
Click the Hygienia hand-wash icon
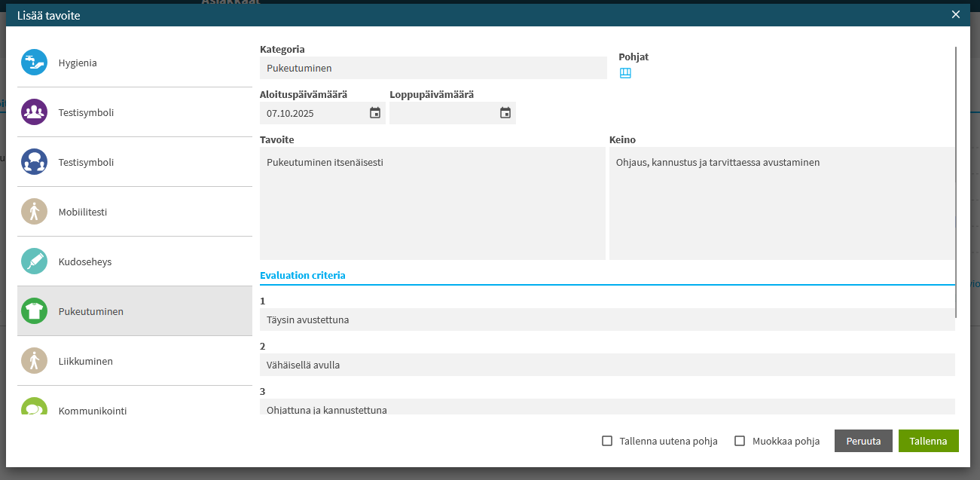click(34, 63)
